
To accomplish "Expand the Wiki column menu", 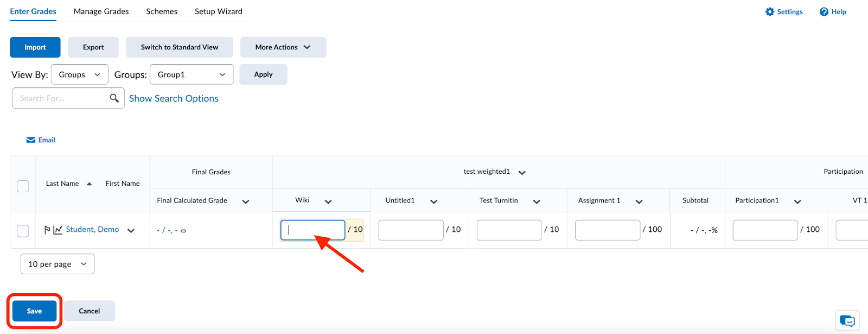I will coord(328,201).
